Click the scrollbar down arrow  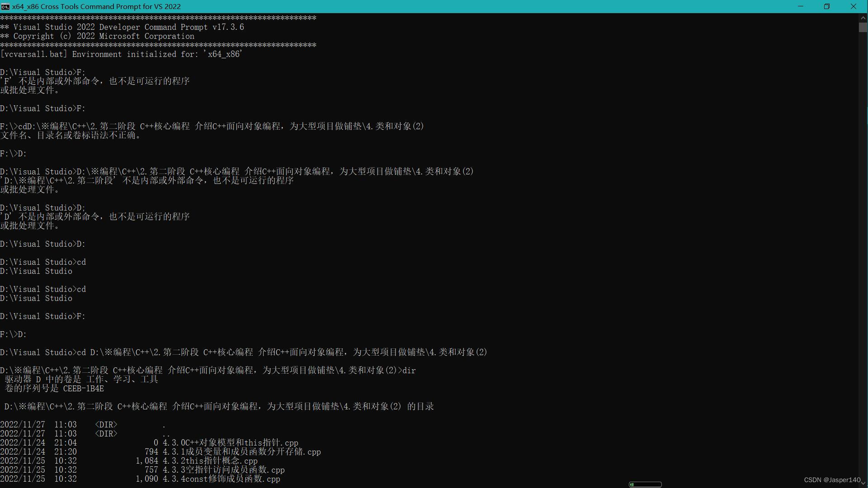click(x=863, y=483)
